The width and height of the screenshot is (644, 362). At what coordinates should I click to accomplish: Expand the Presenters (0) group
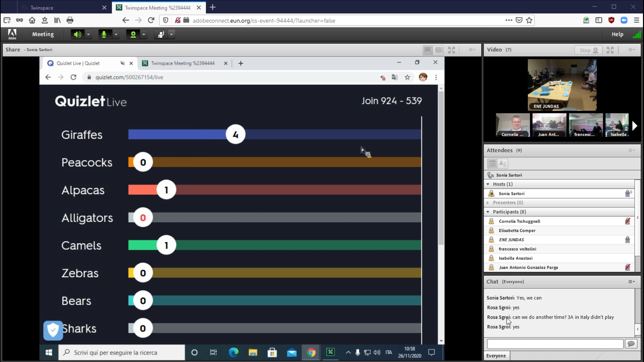point(488,203)
